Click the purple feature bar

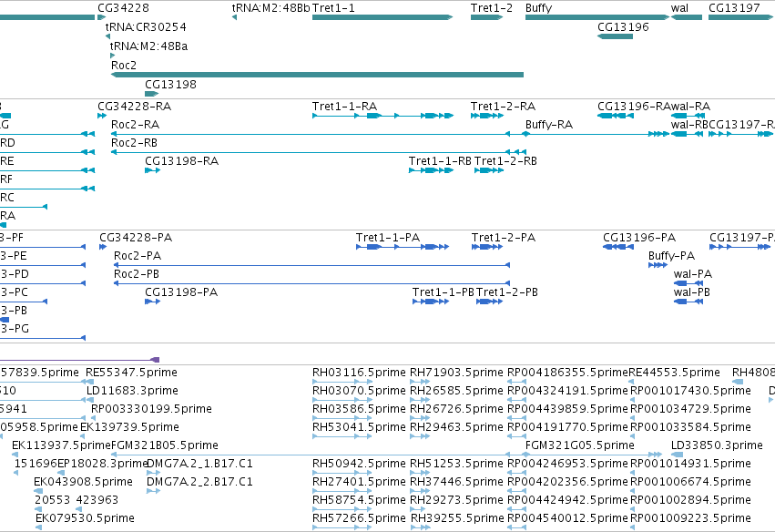click(79, 360)
